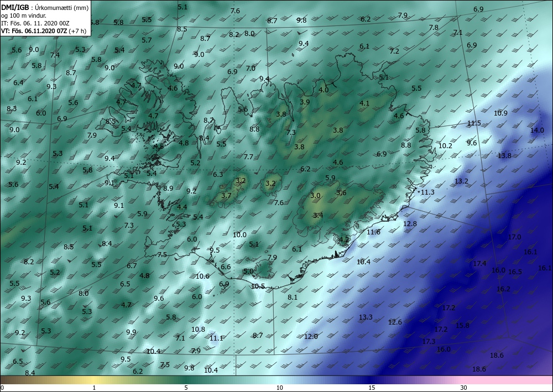The image size is (553, 392).
Task: Click the 17.3 value on the map
Action: [x=429, y=342]
